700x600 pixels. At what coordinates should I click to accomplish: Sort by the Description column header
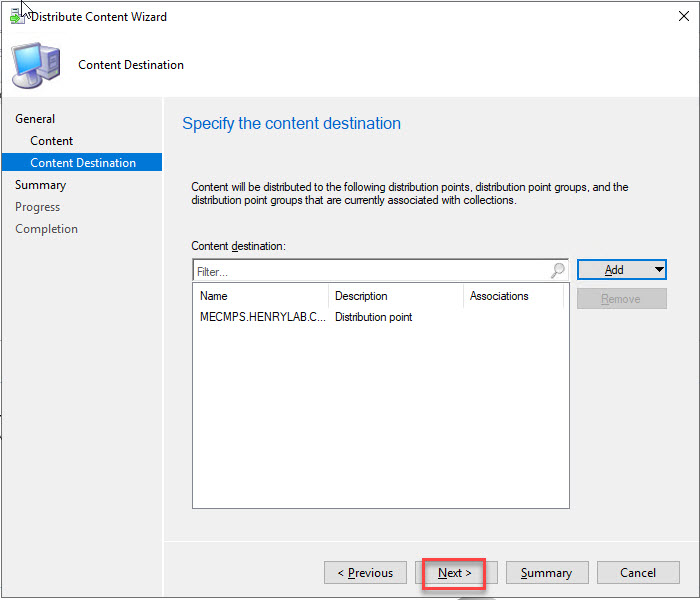pyautogui.click(x=395, y=296)
